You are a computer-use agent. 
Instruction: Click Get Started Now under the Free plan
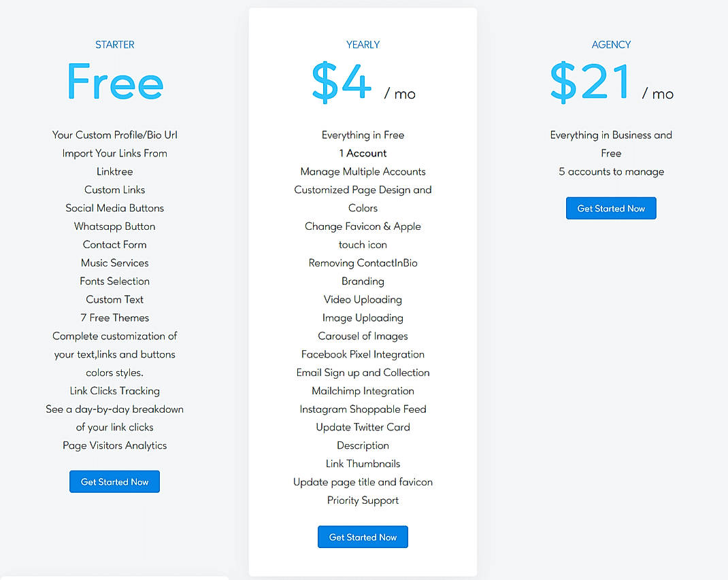coord(114,481)
